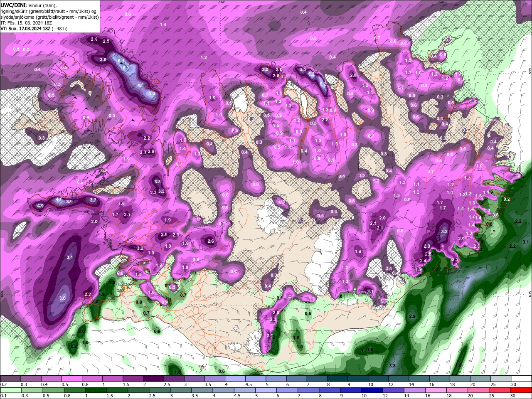Screen dimensions: 532x399
Task: Pick the bright pink 0.5–0.8 snow scale swatch
Action: (x=71, y=379)
